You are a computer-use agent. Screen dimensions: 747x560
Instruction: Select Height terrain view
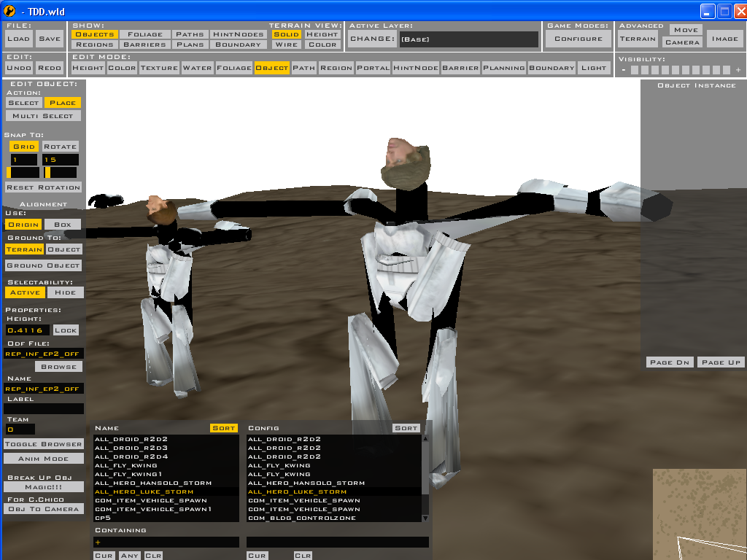(322, 34)
